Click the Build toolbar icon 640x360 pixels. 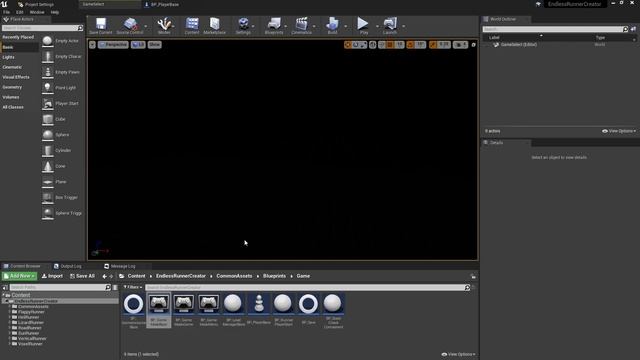point(332,26)
